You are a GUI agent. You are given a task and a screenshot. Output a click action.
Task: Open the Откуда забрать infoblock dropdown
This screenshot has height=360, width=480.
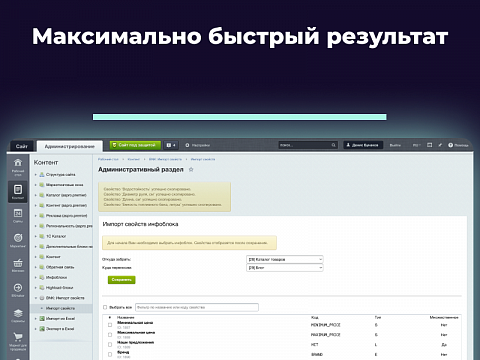click(x=285, y=259)
